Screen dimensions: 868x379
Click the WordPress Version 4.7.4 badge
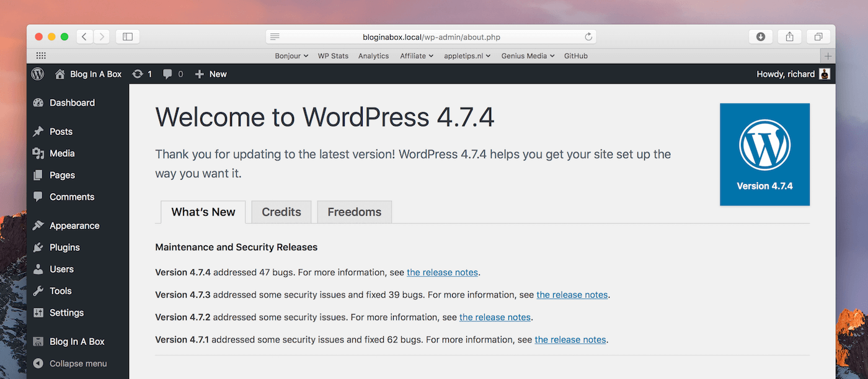pos(764,154)
